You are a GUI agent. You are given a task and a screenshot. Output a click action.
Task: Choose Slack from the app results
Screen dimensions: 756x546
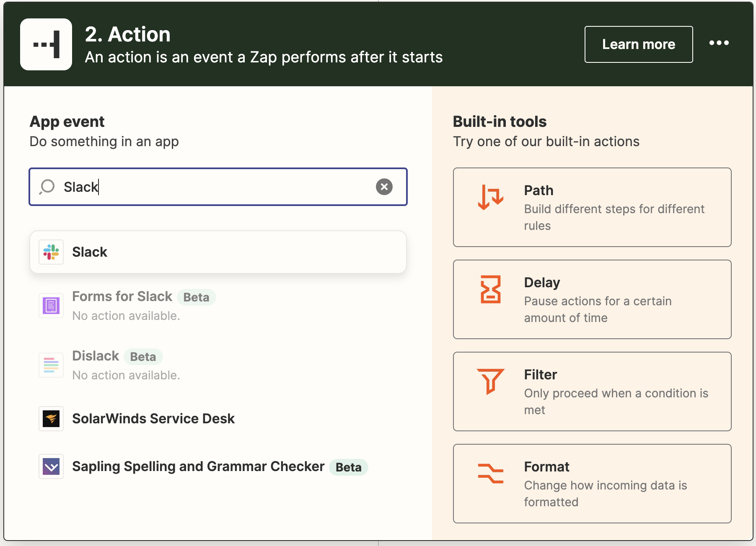pos(218,252)
